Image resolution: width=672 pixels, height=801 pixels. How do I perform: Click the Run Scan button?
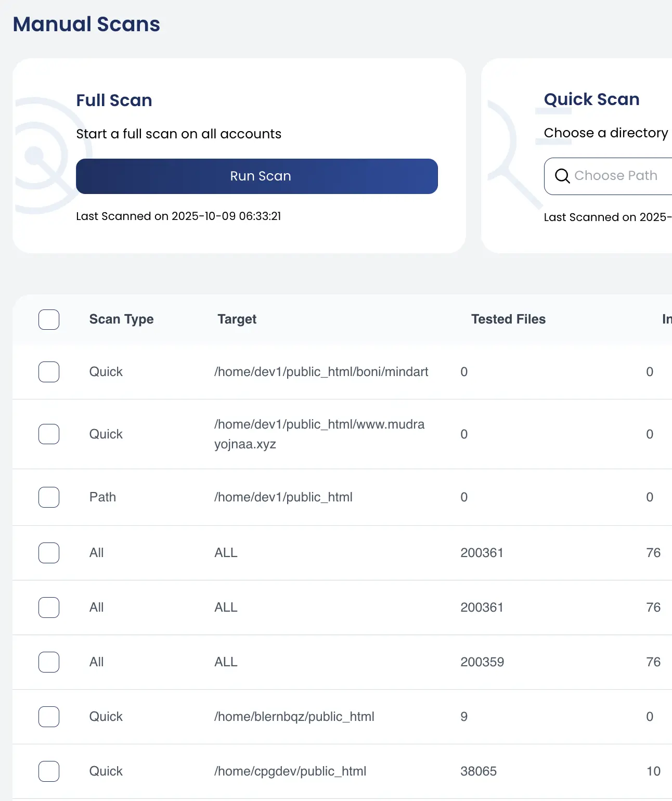(x=256, y=176)
